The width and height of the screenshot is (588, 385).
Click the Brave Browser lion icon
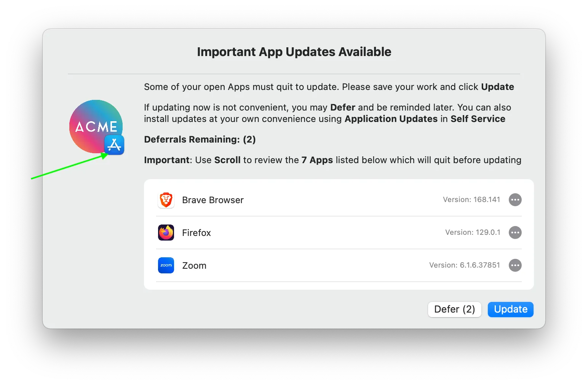click(166, 200)
